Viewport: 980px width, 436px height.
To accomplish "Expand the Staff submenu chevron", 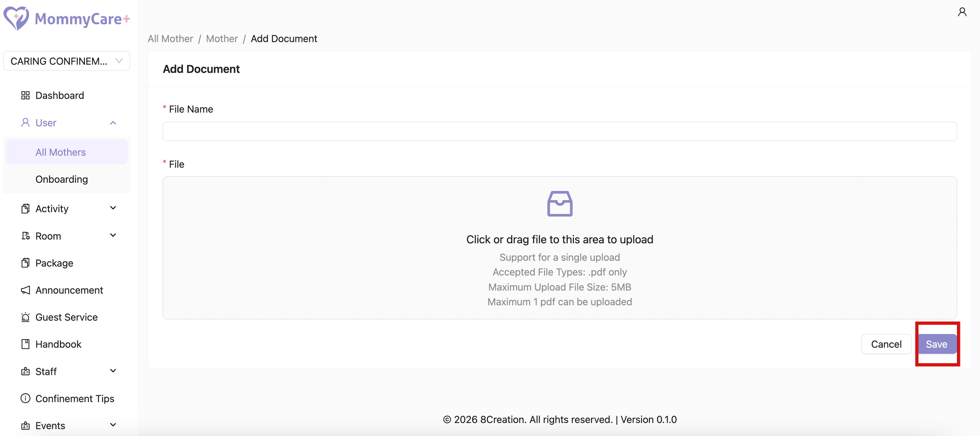I will 113,371.
